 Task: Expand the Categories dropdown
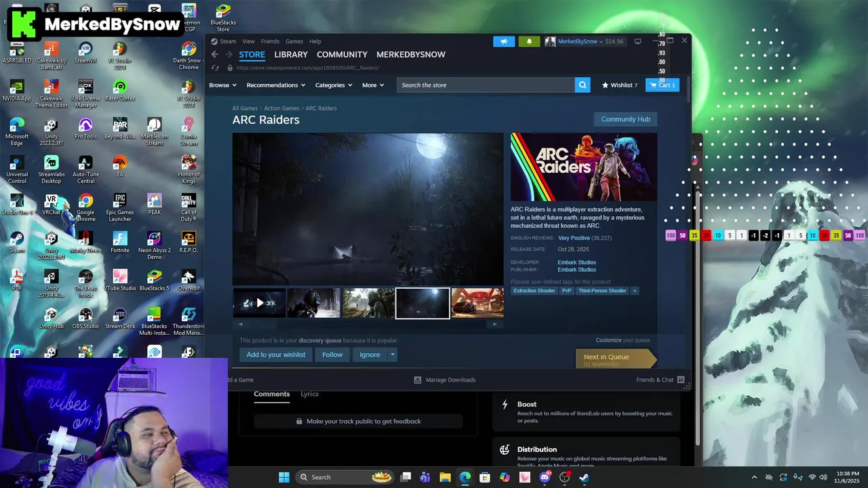tap(334, 85)
